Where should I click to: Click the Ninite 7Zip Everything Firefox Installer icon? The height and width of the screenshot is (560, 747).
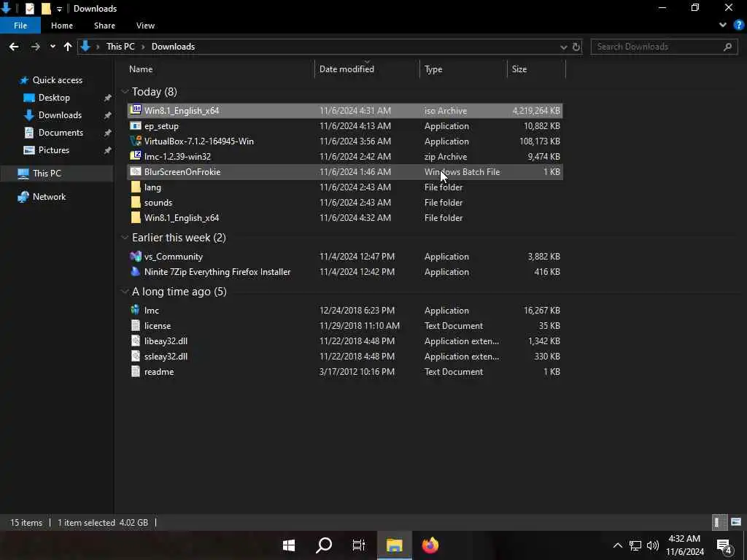(x=136, y=271)
